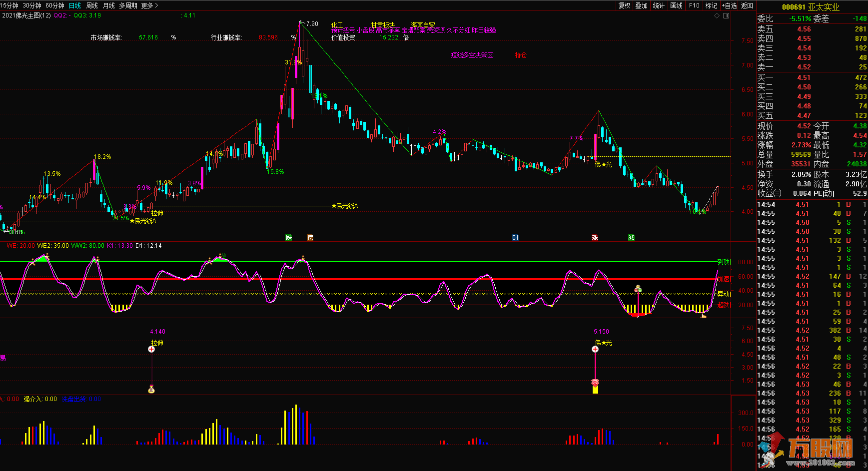Click the 标记 mark button
Screen dimensions: 868x471
[x=711, y=5]
